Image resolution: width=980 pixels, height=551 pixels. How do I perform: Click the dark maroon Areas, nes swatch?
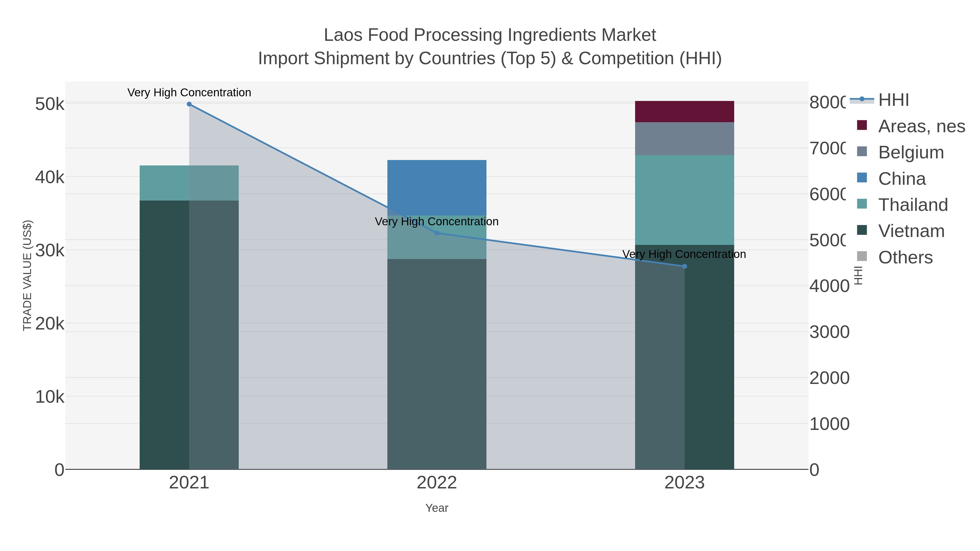point(862,125)
